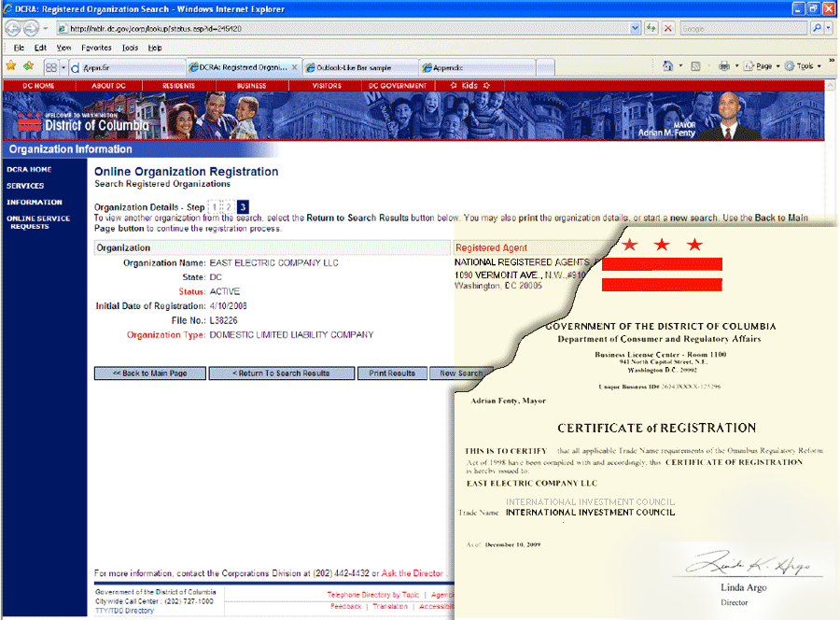
Task: Click the District of Columbia banner logo
Action: (83, 122)
